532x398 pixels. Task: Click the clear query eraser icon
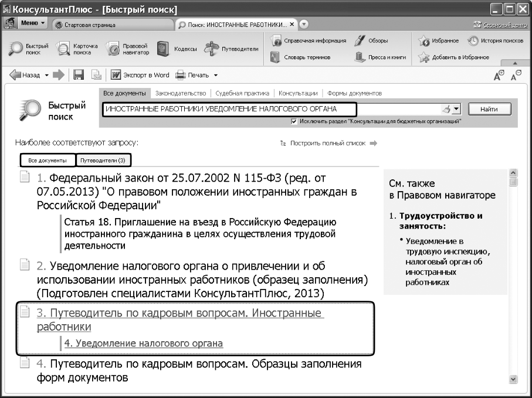pyautogui.click(x=446, y=109)
